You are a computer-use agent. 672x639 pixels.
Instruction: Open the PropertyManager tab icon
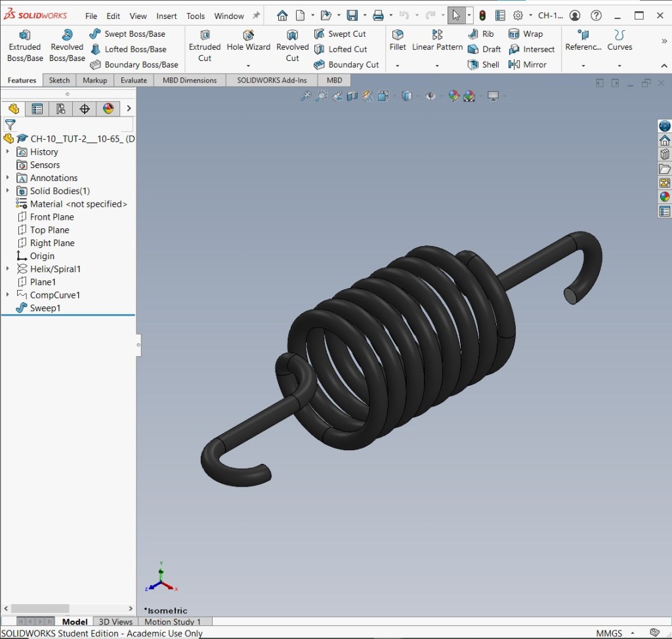click(37, 109)
